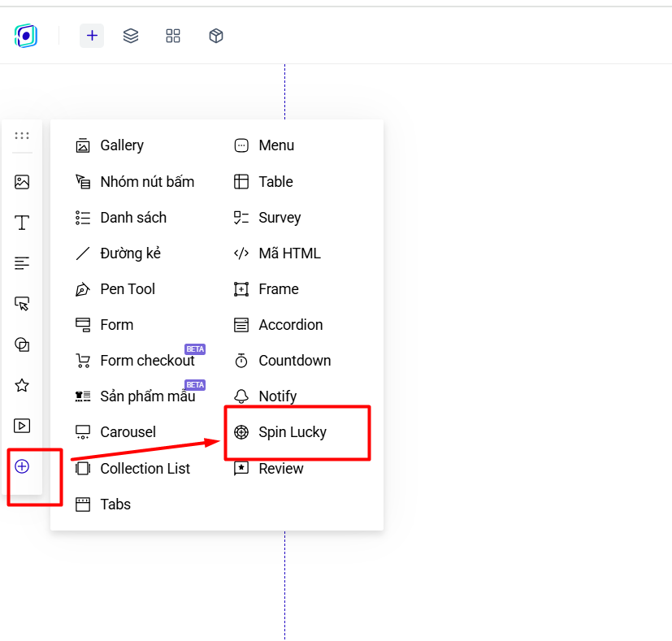
Task: Open the 3D cube box icon
Action: (x=216, y=36)
